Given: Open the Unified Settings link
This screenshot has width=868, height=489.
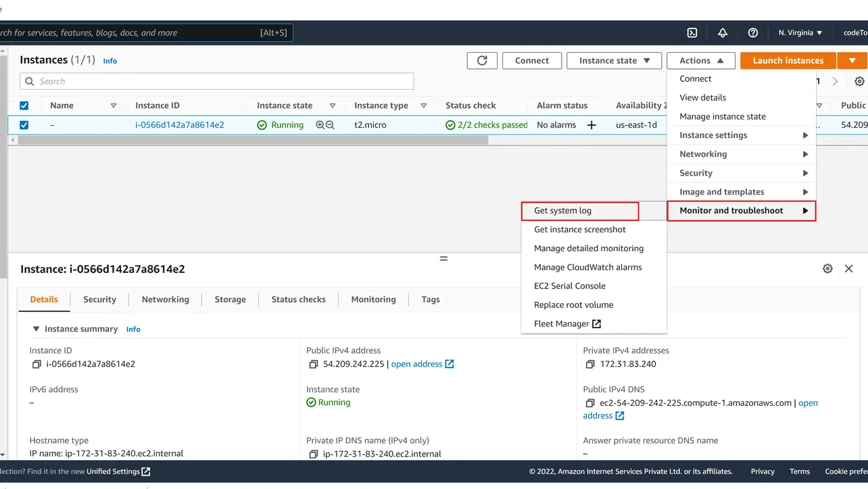Looking at the screenshot, I should [118, 471].
